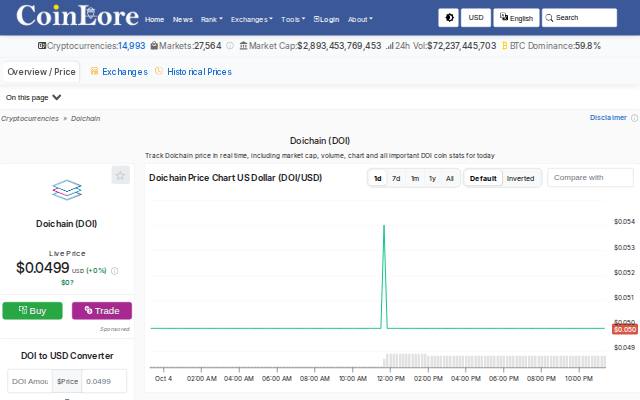Click the Cryptocurrencies count 14,993

click(x=131, y=46)
